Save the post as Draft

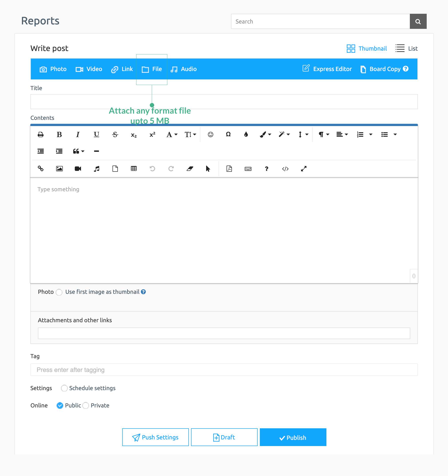tap(224, 437)
